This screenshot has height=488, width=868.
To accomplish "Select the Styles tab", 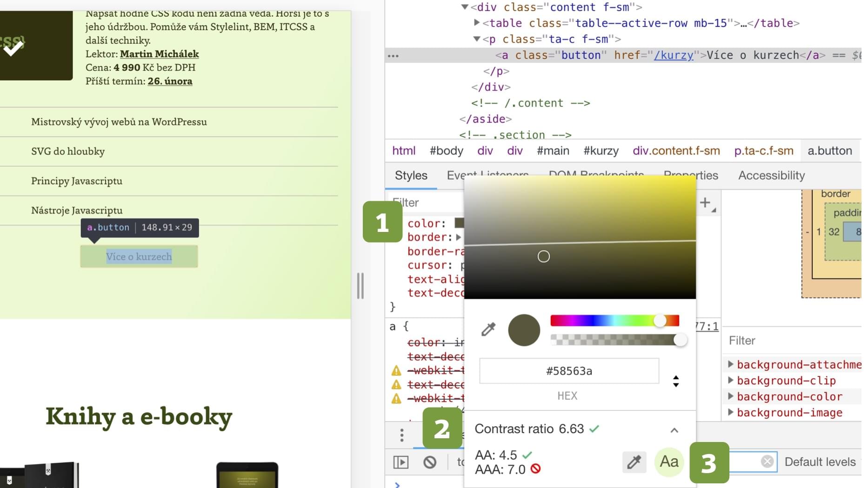I will 411,176.
